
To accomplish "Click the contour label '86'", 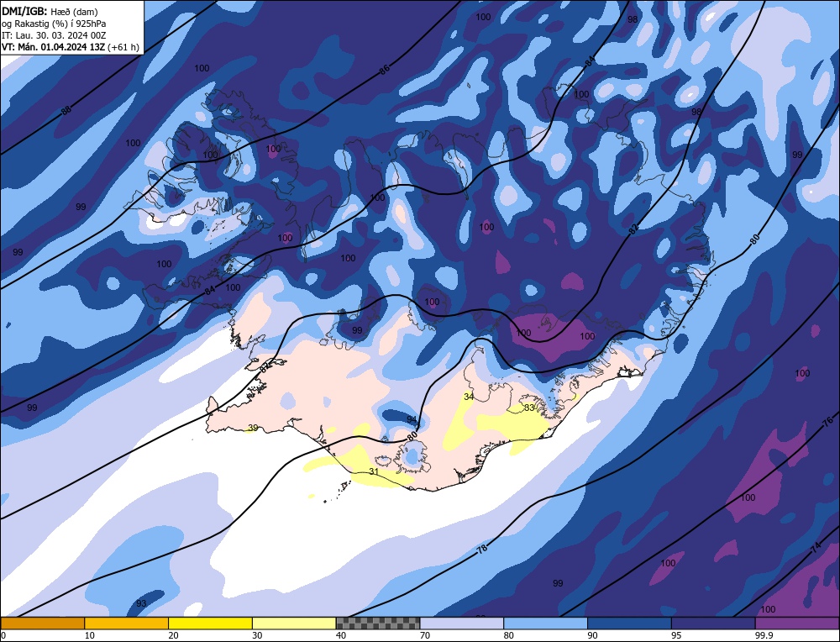I will [x=385, y=69].
